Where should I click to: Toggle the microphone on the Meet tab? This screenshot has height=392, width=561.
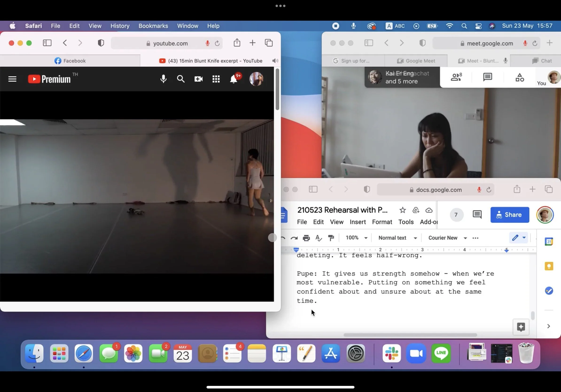pos(505,61)
